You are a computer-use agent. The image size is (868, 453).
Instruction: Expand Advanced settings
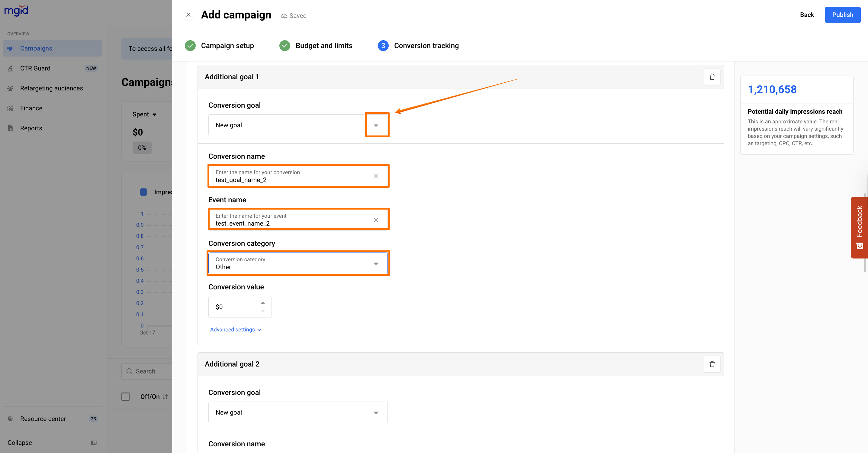(236, 330)
